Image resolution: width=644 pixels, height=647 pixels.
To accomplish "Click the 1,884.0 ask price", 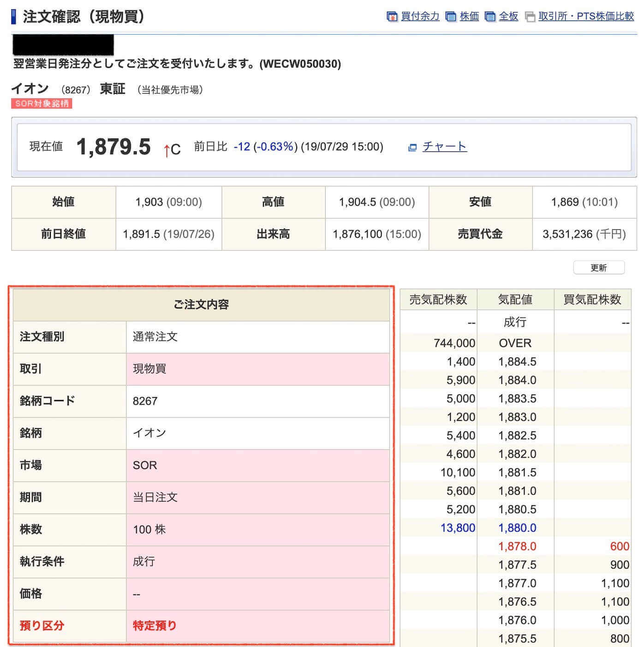I will point(517,380).
